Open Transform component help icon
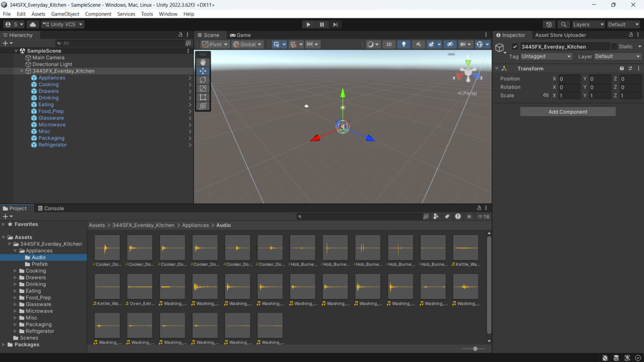The image size is (644, 362). (x=622, y=69)
